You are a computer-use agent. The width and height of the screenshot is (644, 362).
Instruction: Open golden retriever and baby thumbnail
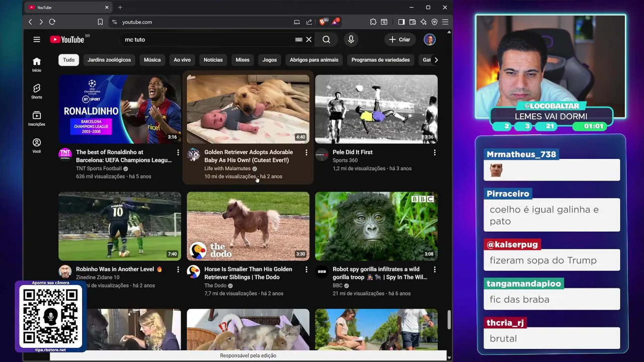(248, 109)
